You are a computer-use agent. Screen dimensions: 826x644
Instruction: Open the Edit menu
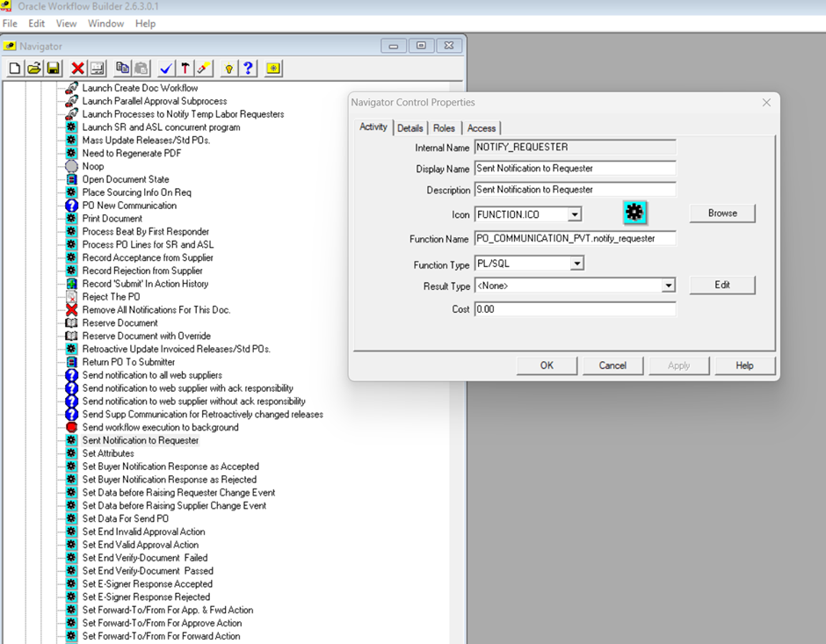(x=36, y=24)
